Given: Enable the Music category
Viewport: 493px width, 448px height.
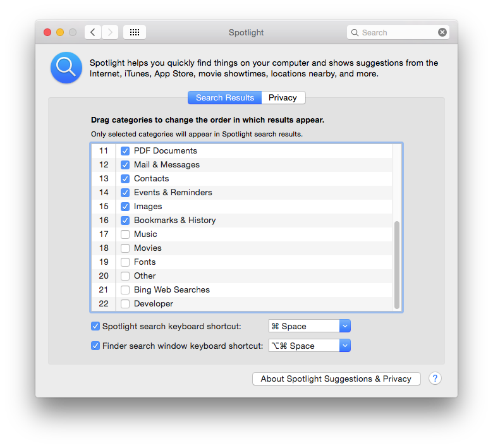Looking at the screenshot, I should coord(125,234).
